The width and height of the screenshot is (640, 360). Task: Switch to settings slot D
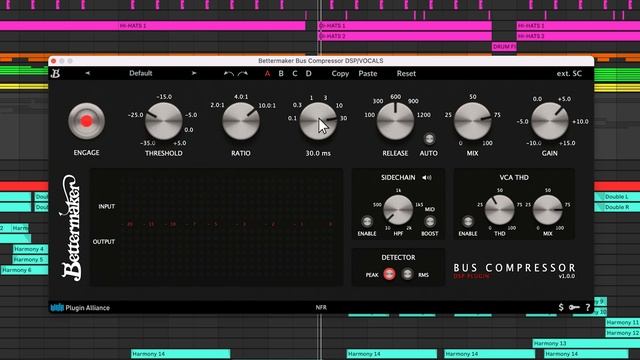tap(309, 74)
